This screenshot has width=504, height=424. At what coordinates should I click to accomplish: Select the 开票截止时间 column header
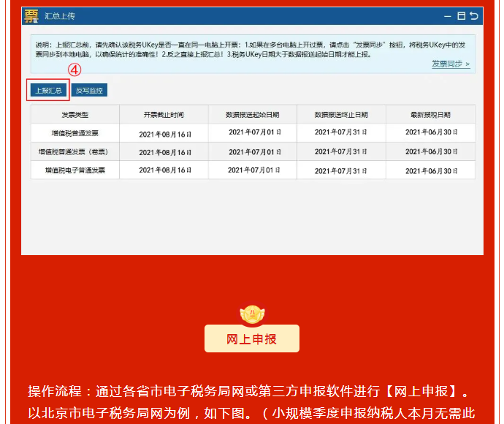[164, 115]
